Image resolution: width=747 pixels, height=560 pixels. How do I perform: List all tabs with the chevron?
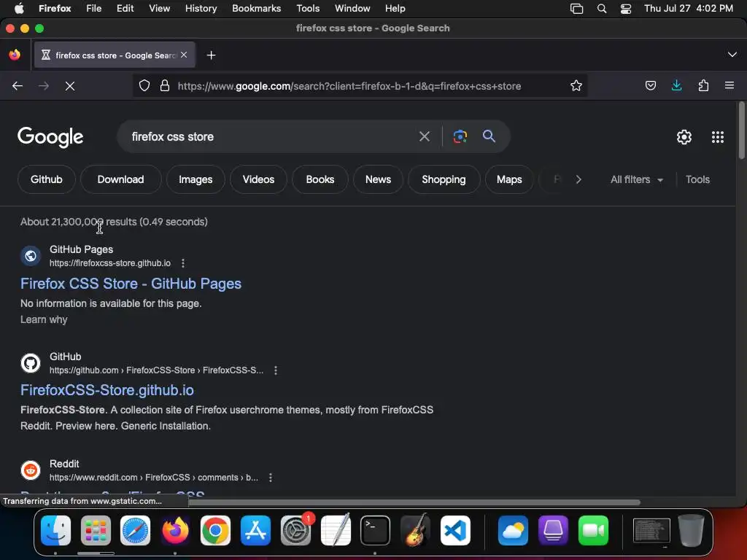pos(732,55)
